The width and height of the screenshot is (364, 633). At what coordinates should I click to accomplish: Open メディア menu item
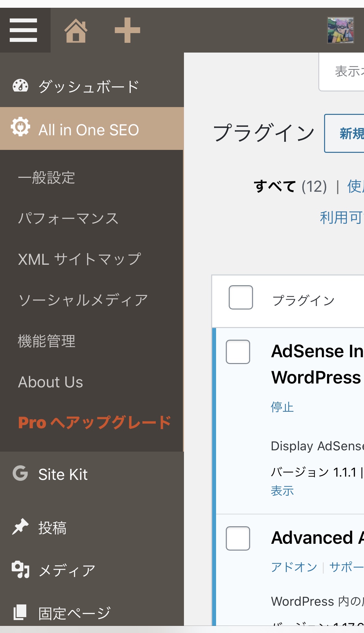pos(92,570)
